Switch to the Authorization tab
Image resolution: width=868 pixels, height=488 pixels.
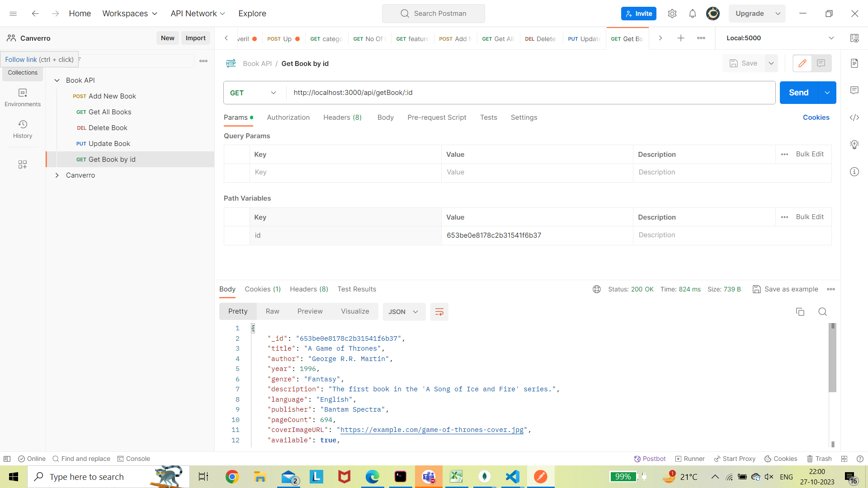coord(288,117)
